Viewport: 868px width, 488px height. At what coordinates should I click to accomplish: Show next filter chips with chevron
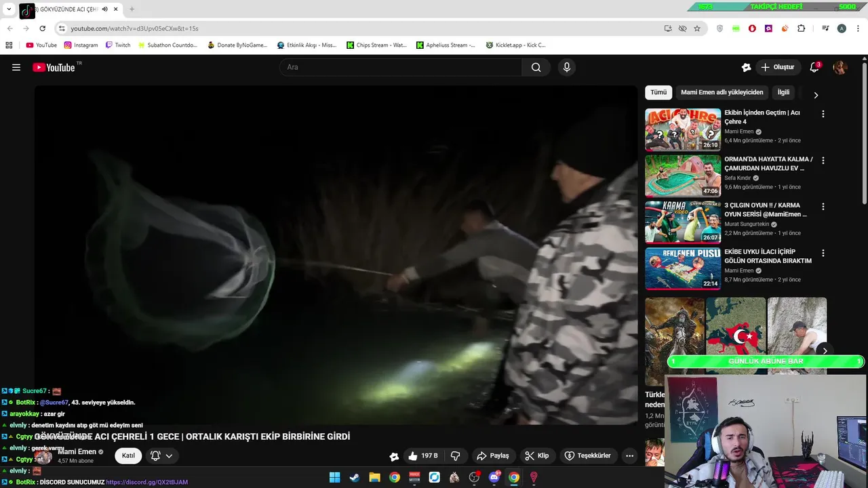click(x=816, y=95)
